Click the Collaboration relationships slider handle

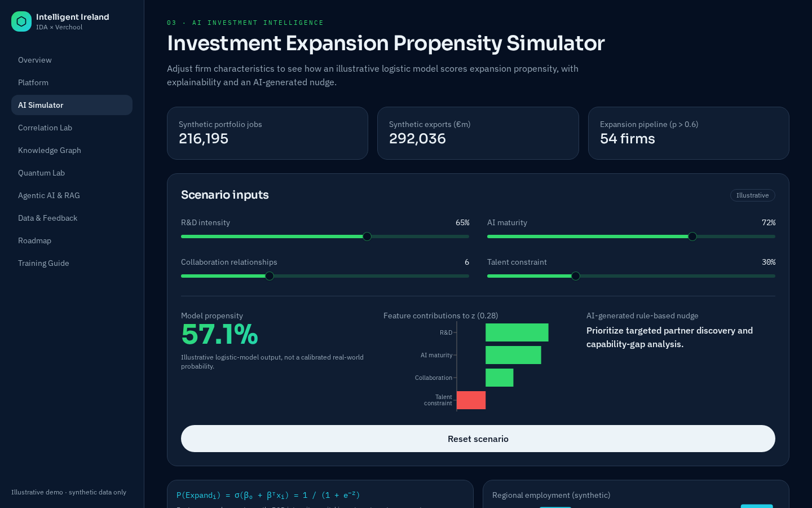point(270,276)
